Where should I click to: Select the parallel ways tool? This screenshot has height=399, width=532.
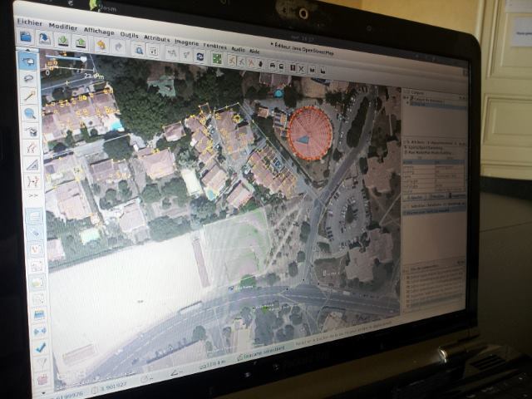click(32, 148)
